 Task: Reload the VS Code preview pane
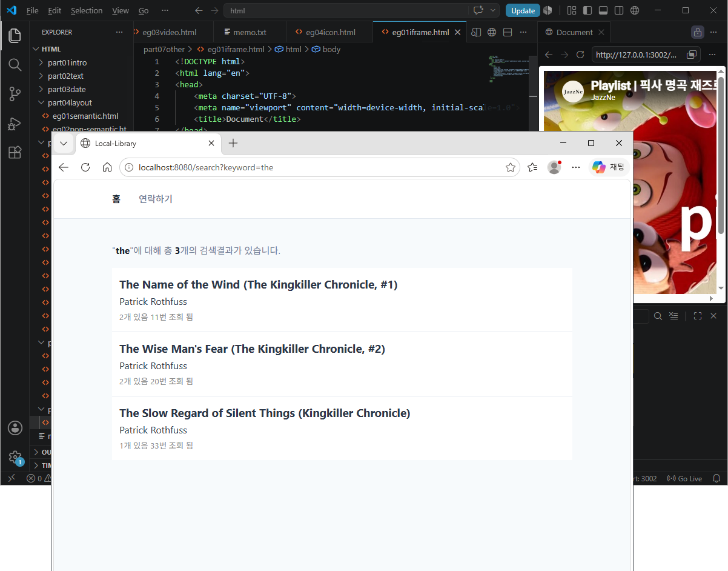[580, 55]
